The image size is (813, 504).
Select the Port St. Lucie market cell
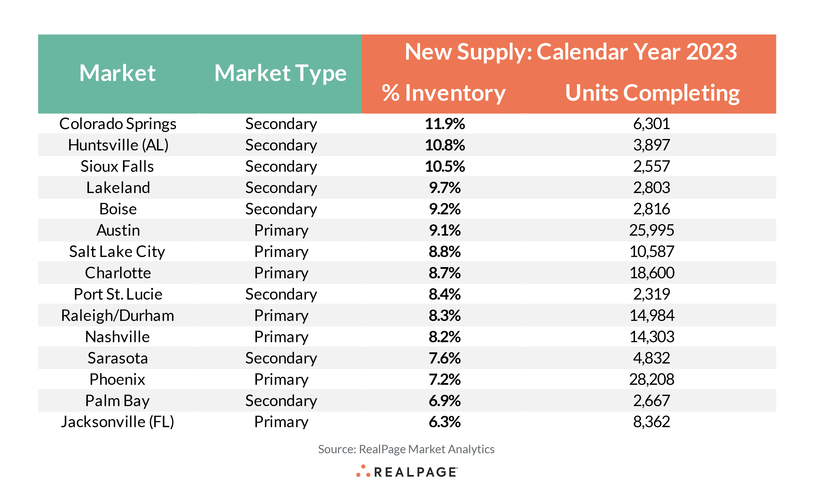118,294
